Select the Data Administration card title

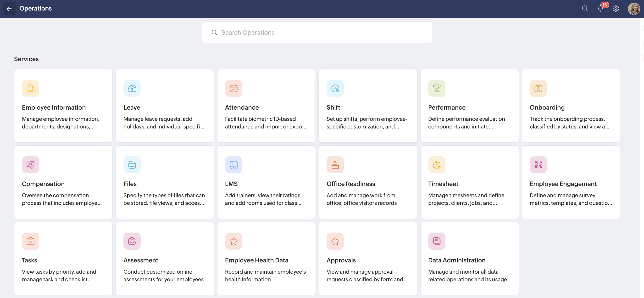(456, 260)
